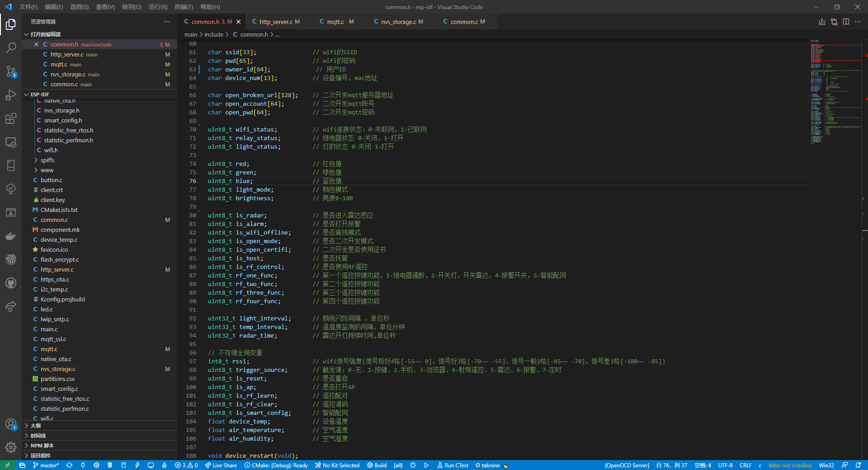The width and height of the screenshot is (868, 470).
Task: Open the Source Control view
Action: click(x=11, y=71)
